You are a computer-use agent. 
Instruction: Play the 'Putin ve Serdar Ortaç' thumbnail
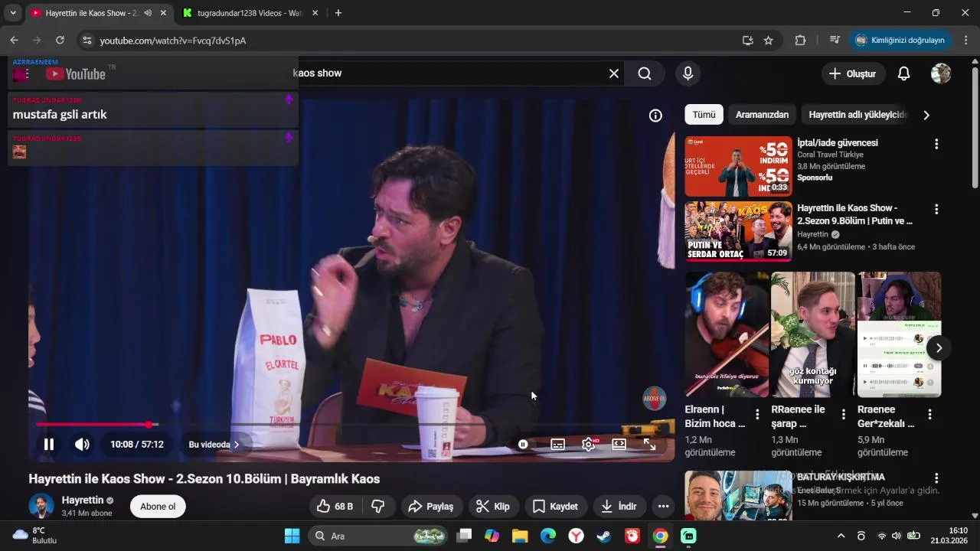(x=738, y=232)
